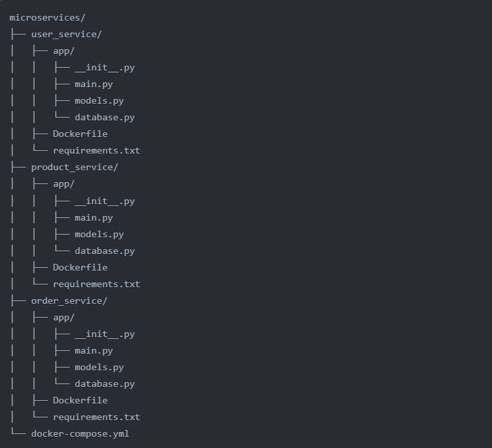
Task: Click requirements.txt under user_service
Action: [96, 151]
